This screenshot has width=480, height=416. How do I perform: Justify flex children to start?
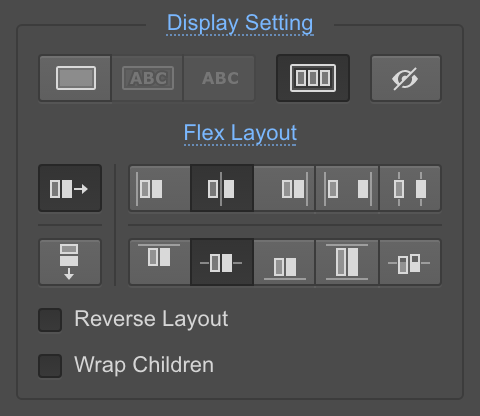click(x=160, y=188)
